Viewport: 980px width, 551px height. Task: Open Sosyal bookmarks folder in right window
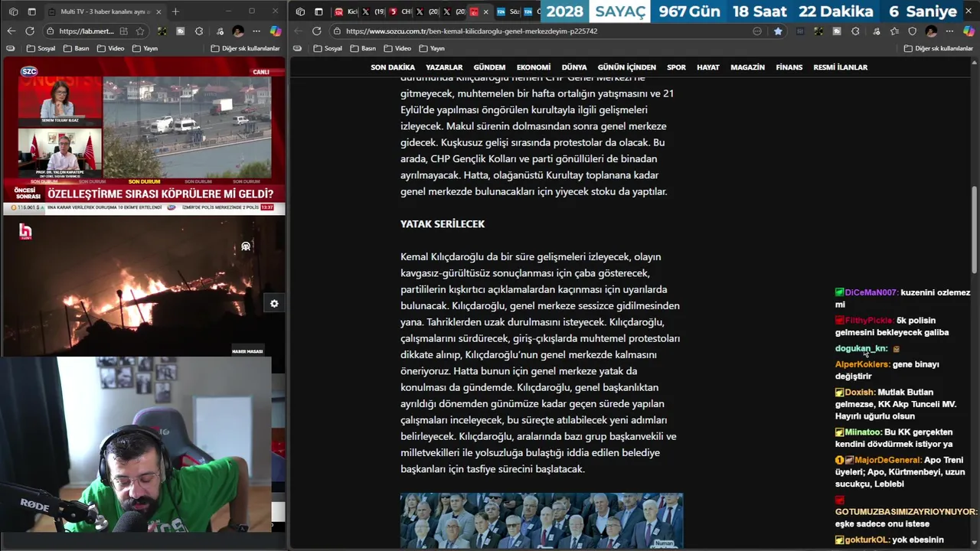(328, 48)
